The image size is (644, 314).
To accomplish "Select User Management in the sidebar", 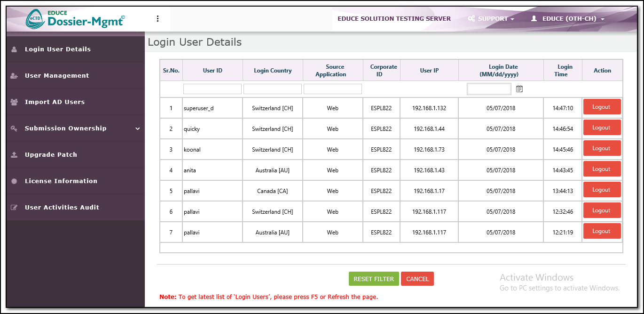I will point(57,76).
